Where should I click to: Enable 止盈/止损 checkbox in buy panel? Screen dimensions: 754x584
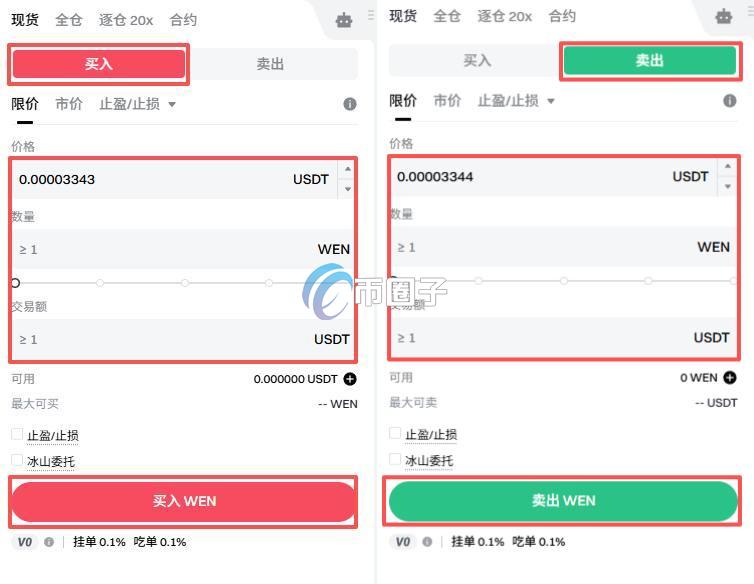point(17,434)
